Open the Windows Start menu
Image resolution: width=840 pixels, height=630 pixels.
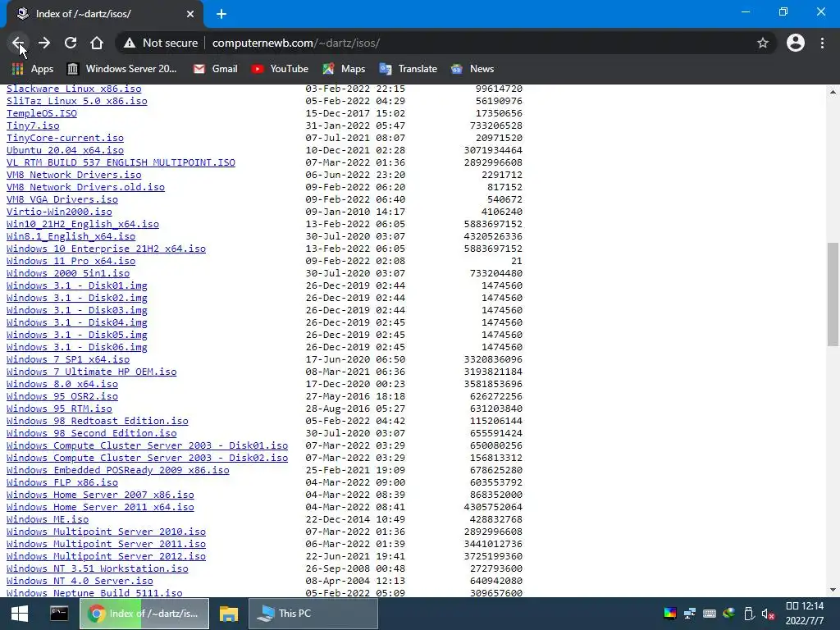[20, 614]
